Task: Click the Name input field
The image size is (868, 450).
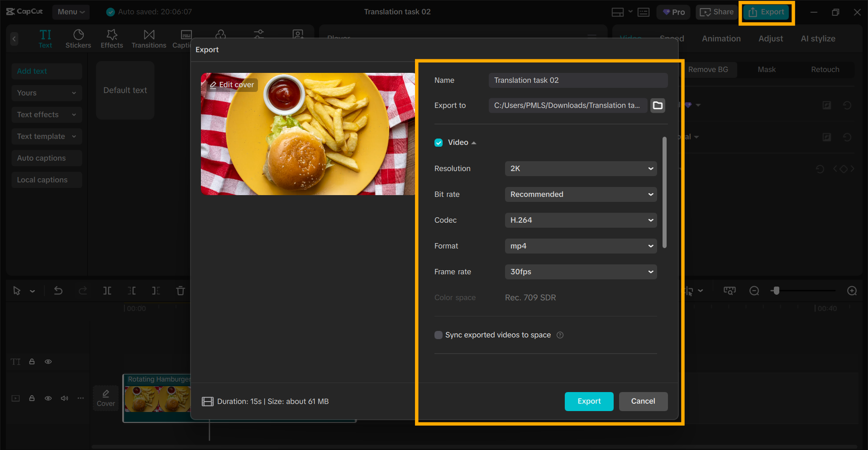Action: click(578, 80)
